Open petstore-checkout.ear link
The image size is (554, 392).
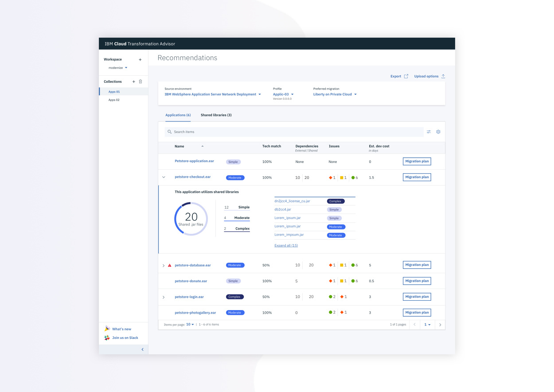(x=193, y=177)
